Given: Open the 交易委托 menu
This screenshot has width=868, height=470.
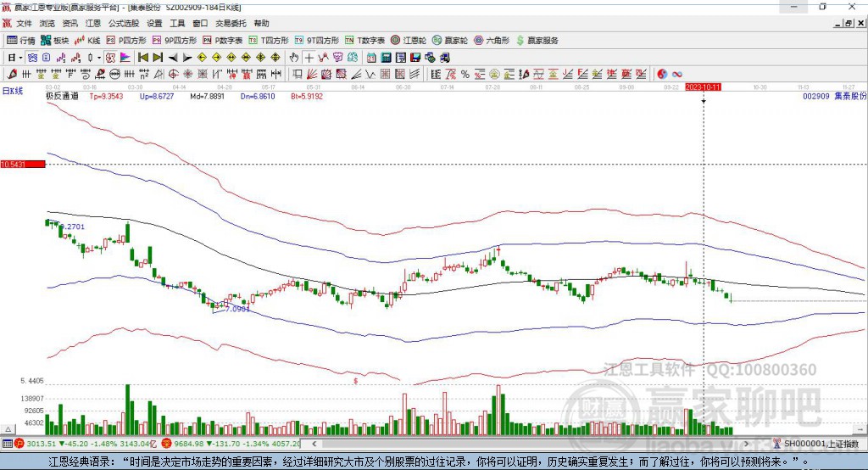Looking at the screenshot, I should [x=231, y=23].
